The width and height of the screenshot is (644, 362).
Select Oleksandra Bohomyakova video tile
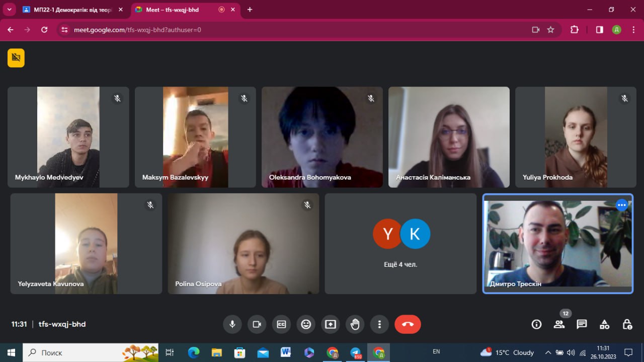[322, 137]
